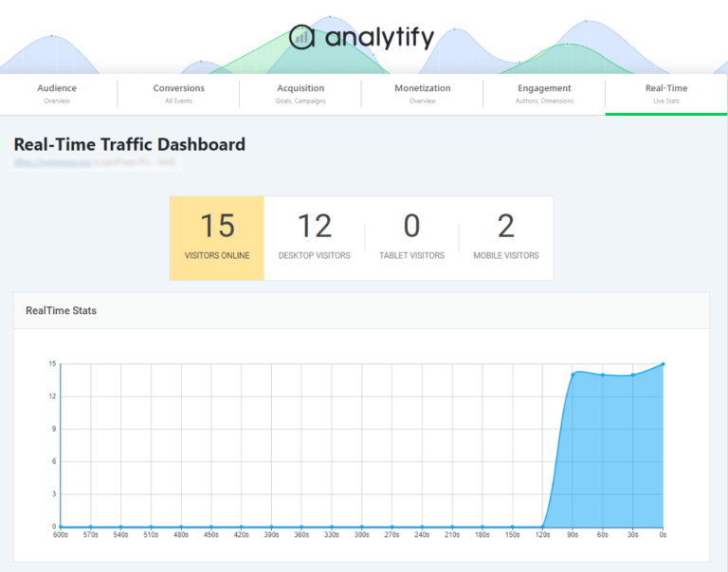728x572 pixels.
Task: Click the Real-Time Traffic Dashboard heading
Action: 129,145
